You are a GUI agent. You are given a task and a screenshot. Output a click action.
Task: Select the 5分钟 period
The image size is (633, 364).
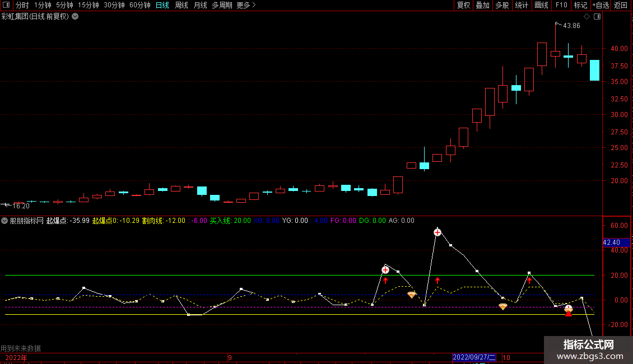coord(64,5)
